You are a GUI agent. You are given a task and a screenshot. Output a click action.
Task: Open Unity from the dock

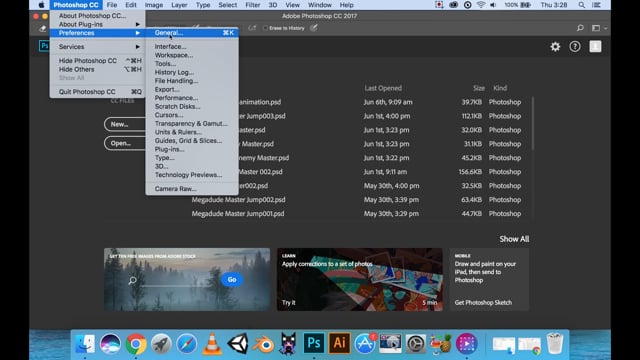coord(237,344)
